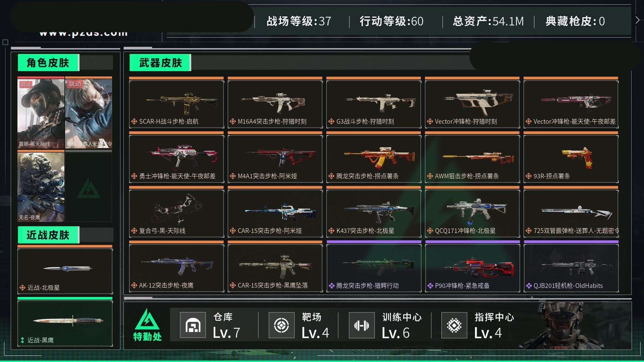Click the small square icon at far left edge
Screen dimensions: 644x362
[5, 42]
